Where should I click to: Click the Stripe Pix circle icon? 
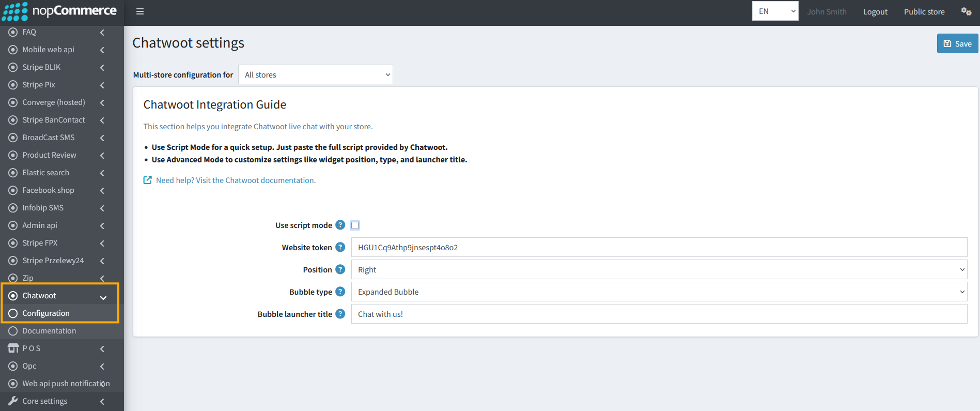[x=13, y=85]
